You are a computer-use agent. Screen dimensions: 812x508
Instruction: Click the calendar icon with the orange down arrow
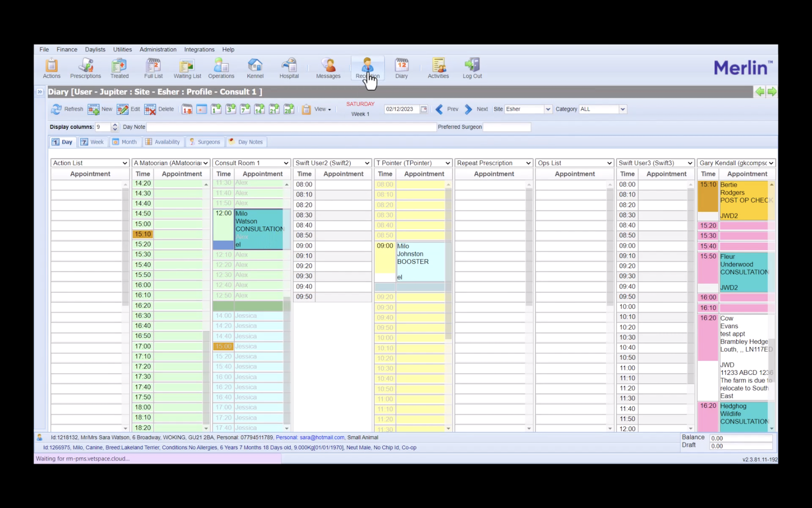point(187,109)
